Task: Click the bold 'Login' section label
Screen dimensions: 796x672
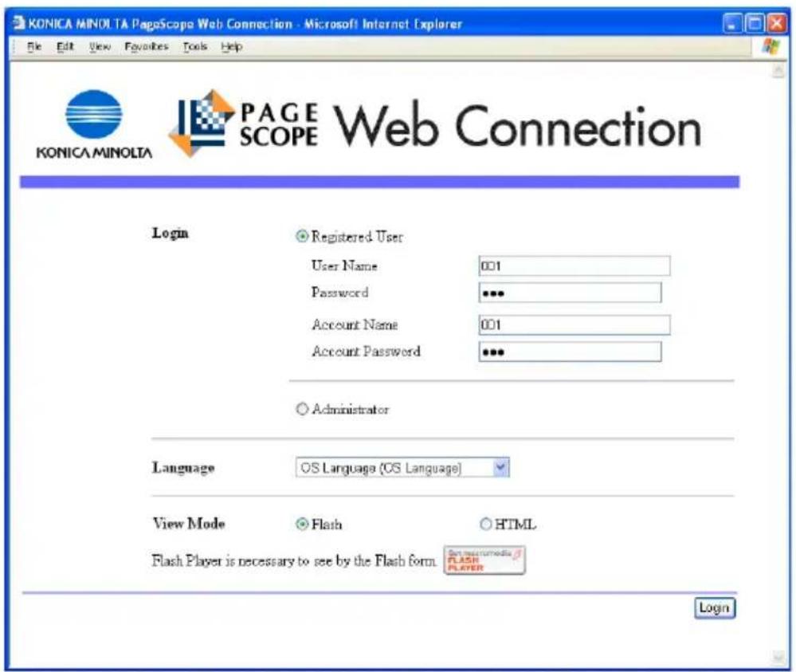Action: coord(170,234)
